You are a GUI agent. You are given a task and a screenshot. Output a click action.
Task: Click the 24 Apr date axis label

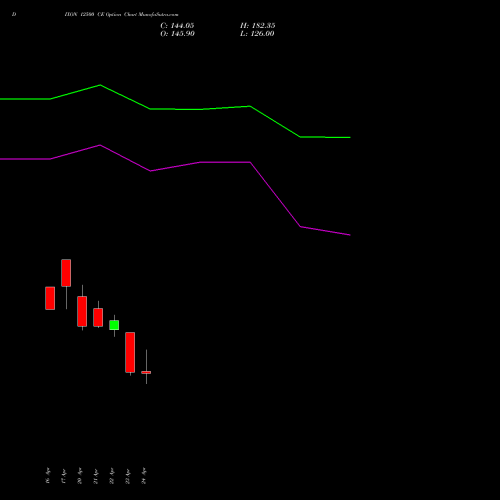coord(144,476)
